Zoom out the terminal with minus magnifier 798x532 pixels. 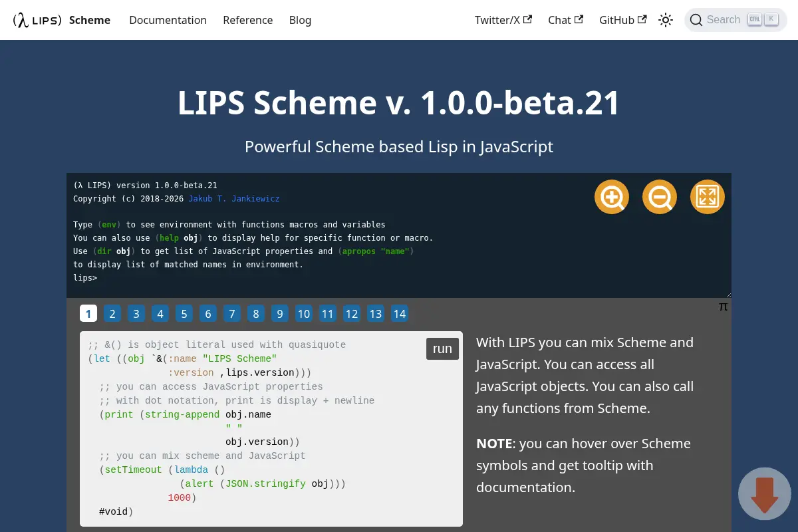point(660,197)
